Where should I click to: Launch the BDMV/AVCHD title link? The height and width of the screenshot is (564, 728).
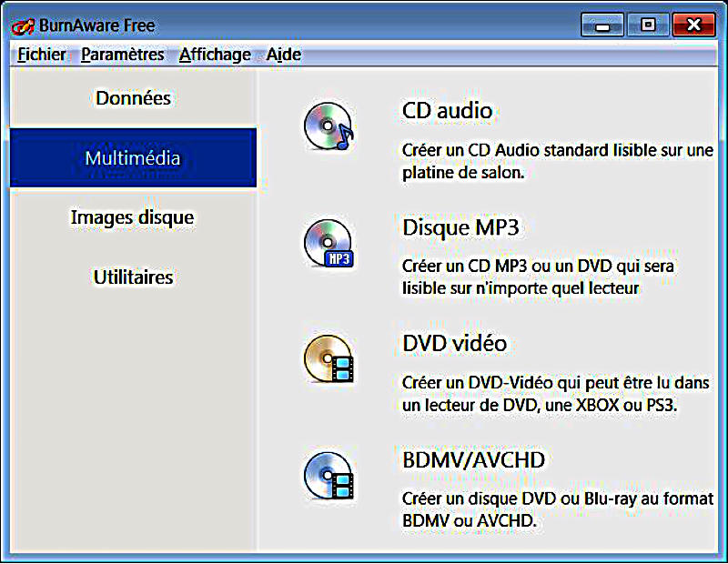point(473,460)
